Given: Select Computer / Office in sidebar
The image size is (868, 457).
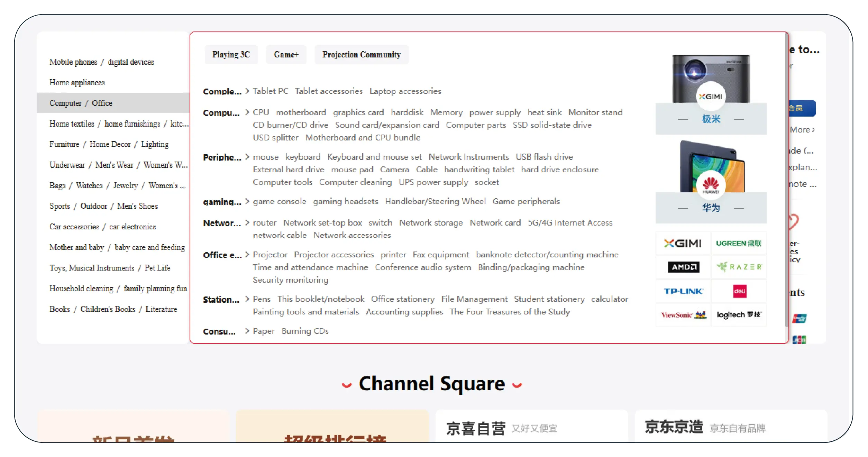Looking at the screenshot, I should tap(81, 103).
